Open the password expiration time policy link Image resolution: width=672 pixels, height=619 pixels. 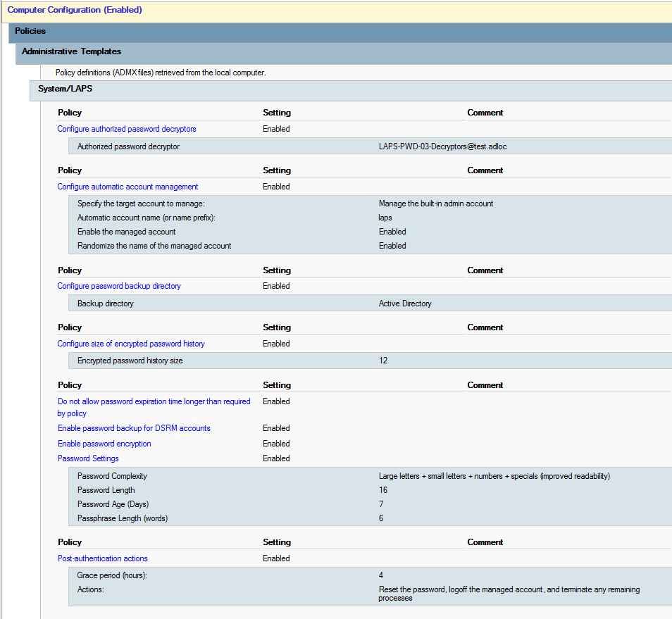[154, 402]
